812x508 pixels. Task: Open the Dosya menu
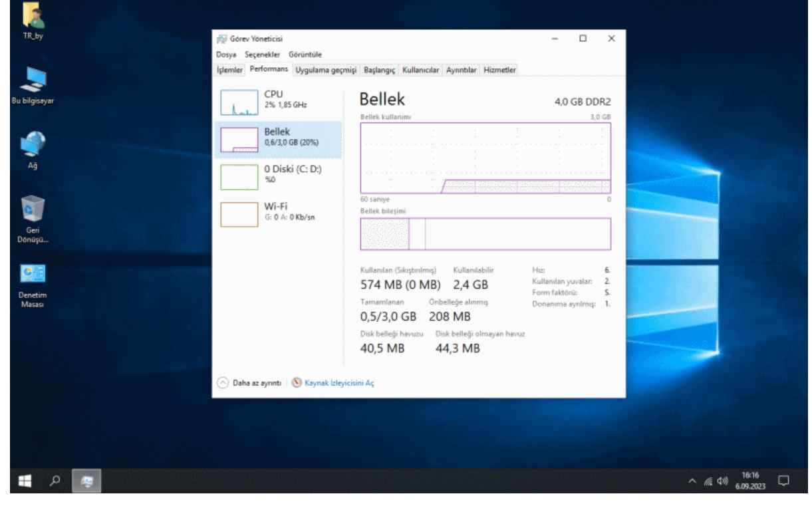(x=225, y=55)
